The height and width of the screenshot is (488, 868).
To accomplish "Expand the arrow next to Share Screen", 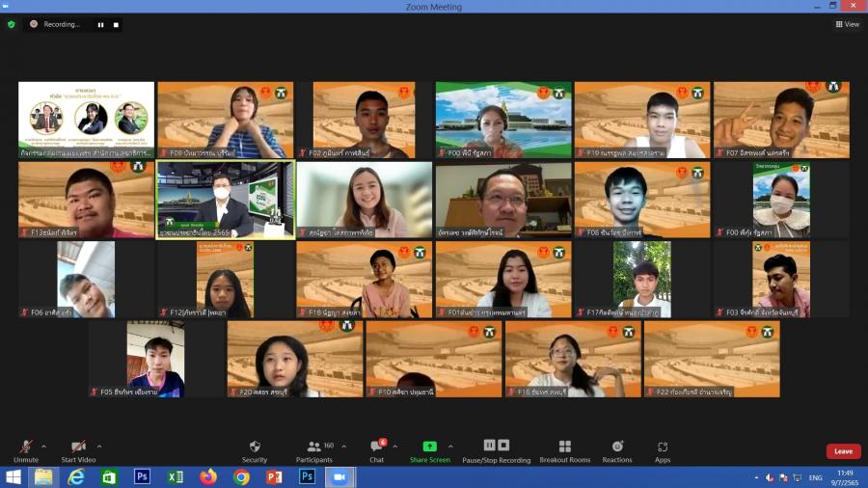I will pos(457,446).
